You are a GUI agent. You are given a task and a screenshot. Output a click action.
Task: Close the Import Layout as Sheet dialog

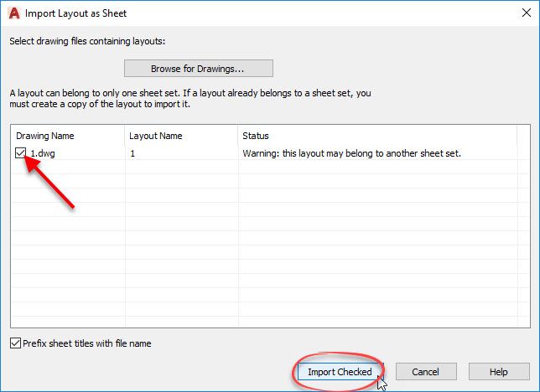[x=520, y=13]
